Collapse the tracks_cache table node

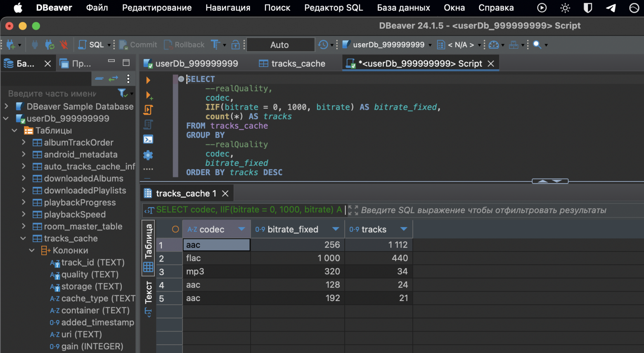tap(24, 238)
